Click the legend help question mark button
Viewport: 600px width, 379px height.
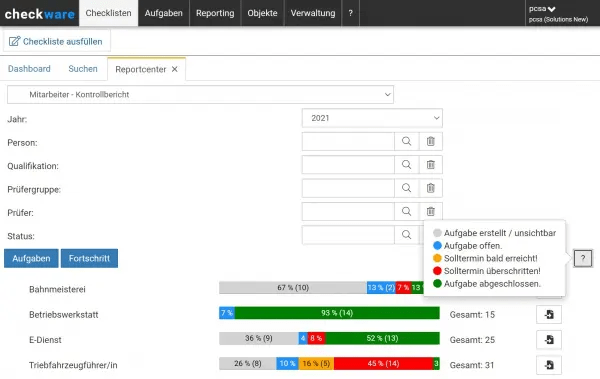(x=583, y=258)
